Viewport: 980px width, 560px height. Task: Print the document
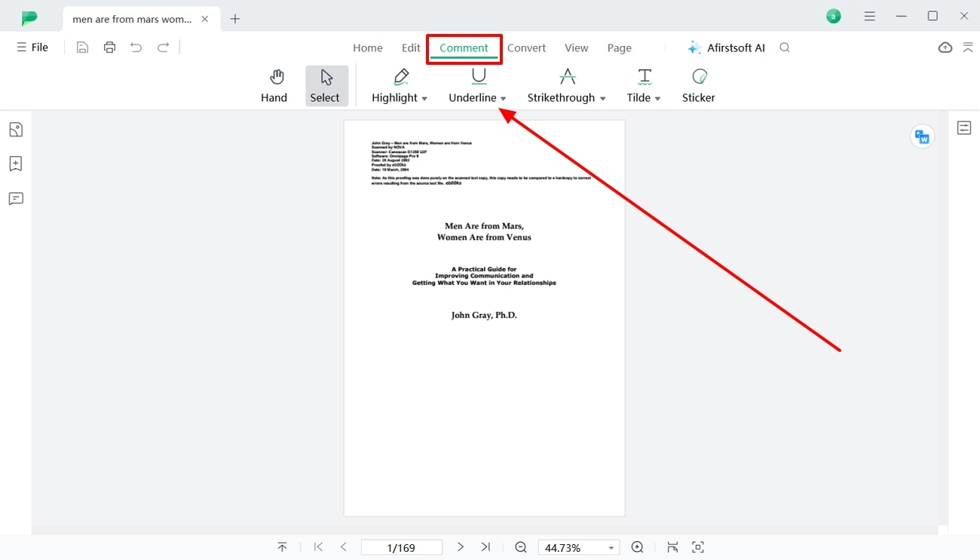110,47
